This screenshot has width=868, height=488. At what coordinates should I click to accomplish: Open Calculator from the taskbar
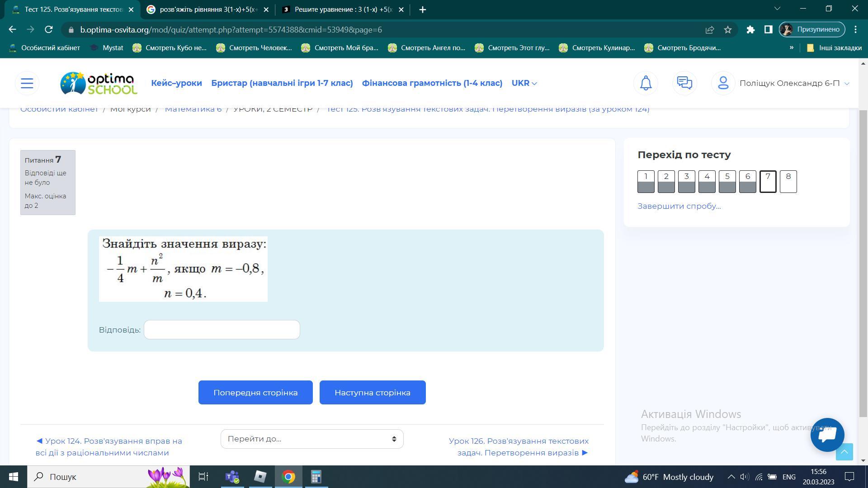pos(316,477)
